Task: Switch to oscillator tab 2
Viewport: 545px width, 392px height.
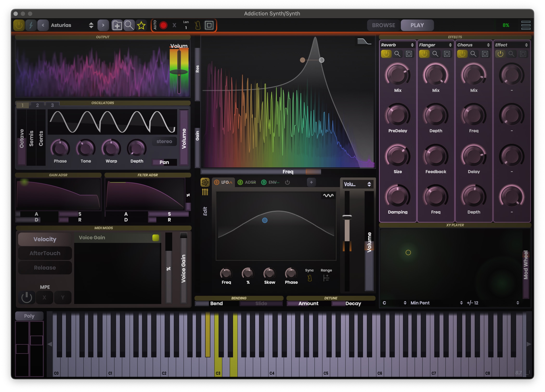Action: point(37,105)
